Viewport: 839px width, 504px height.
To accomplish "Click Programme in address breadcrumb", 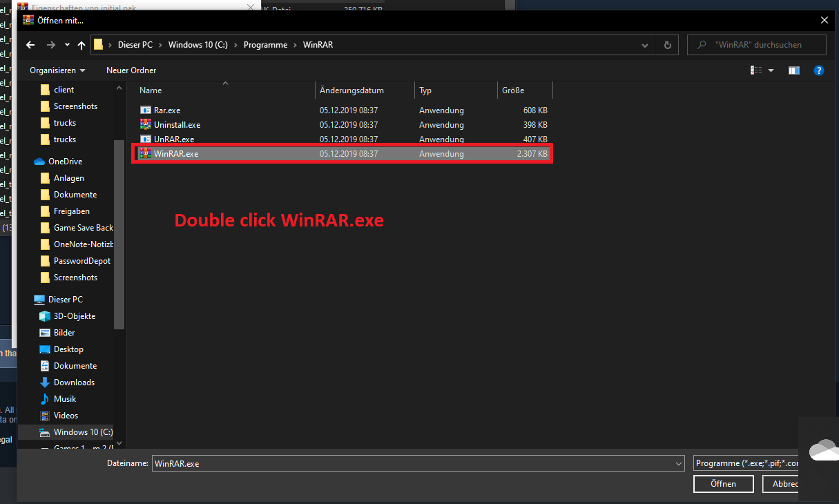I will tap(265, 45).
